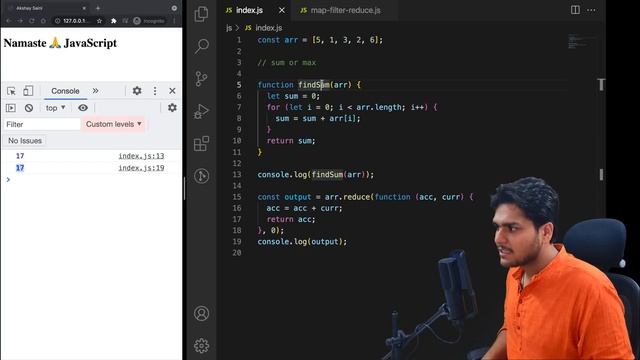This screenshot has height=360, width=640.
Task: Open the Custom levels dropdown
Action: click(x=113, y=124)
